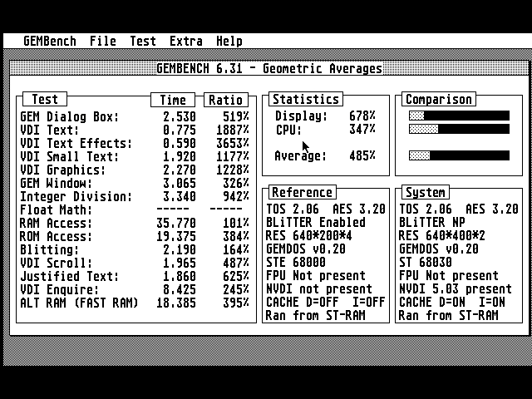The height and width of the screenshot is (399, 532).
Task: Click 'CACHE D=ON I=ON' in System panel
Action: pos(452,302)
